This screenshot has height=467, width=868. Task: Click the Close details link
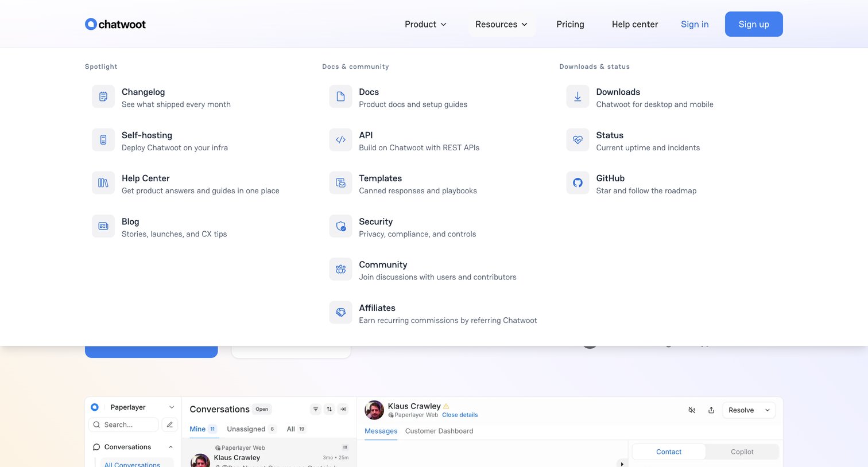point(460,415)
